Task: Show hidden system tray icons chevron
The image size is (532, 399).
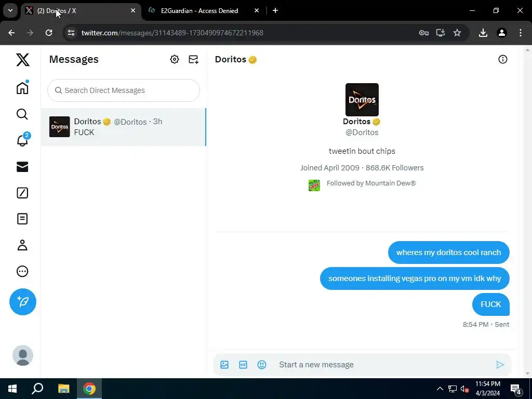Action: [440, 389]
